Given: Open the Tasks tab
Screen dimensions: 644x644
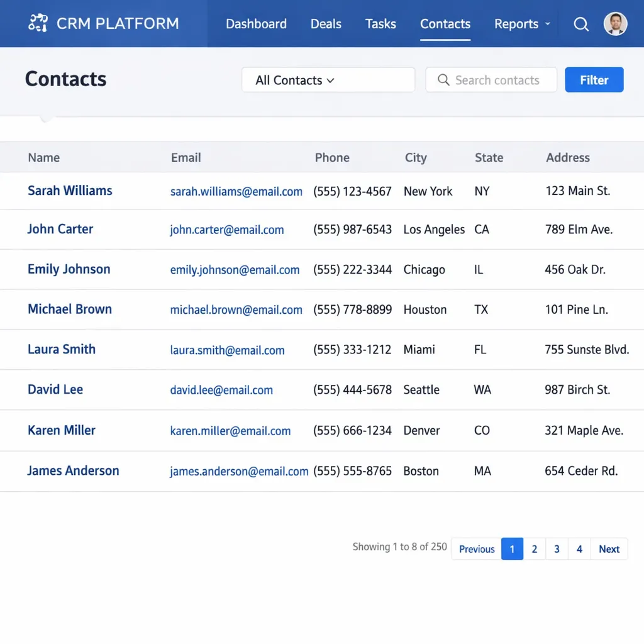Looking at the screenshot, I should click(380, 24).
